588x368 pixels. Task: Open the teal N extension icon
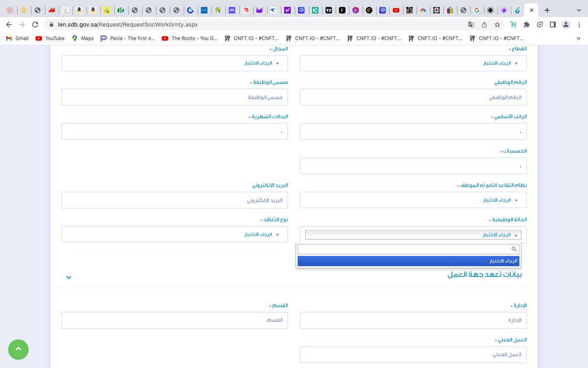point(514,25)
